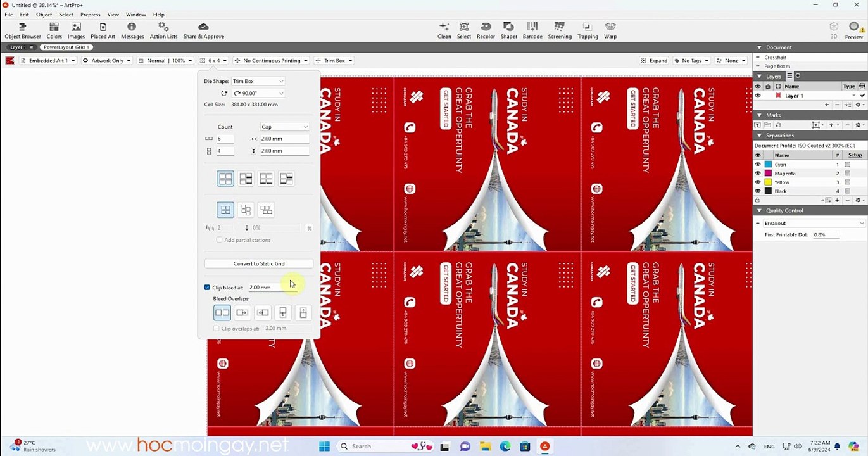The width and height of the screenshot is (868, 456).
Task: Open the No Continuous Printing dropdown
Action: tap(270, 61)
